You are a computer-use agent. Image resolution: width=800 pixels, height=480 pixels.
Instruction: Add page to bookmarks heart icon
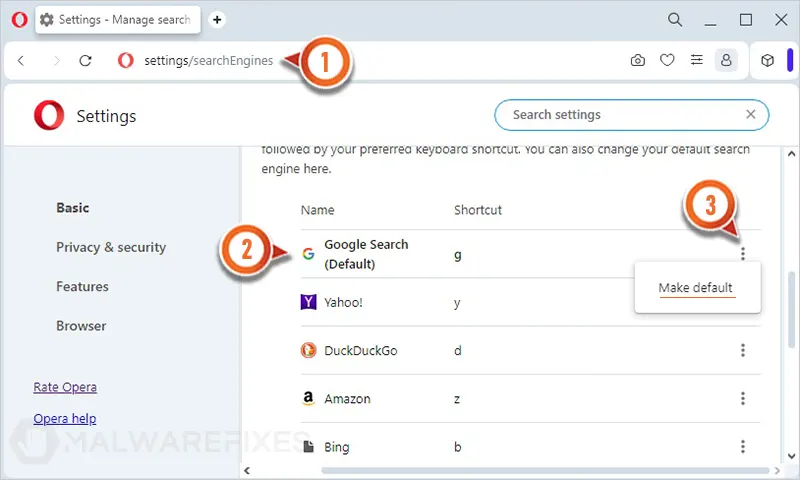[x=667, y=60]
